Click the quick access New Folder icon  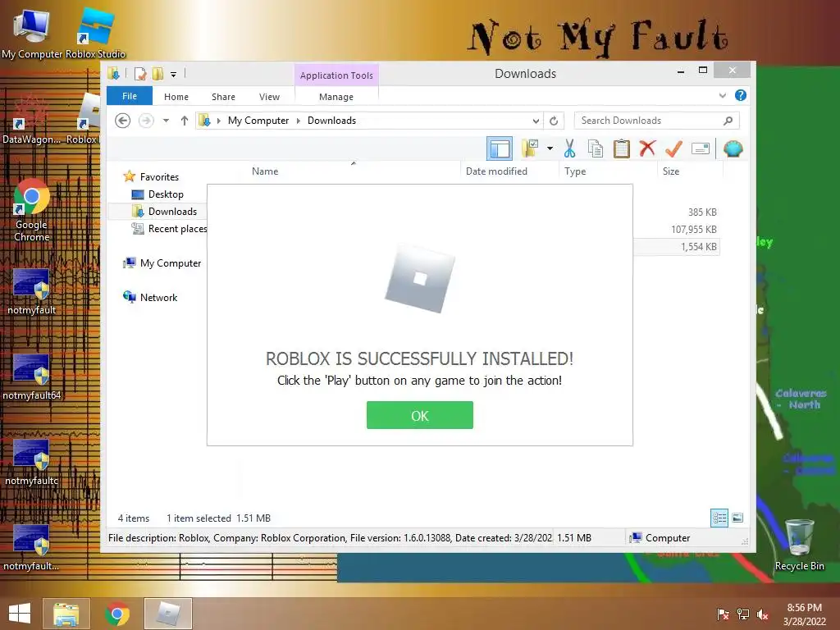(x=157, y=74)
